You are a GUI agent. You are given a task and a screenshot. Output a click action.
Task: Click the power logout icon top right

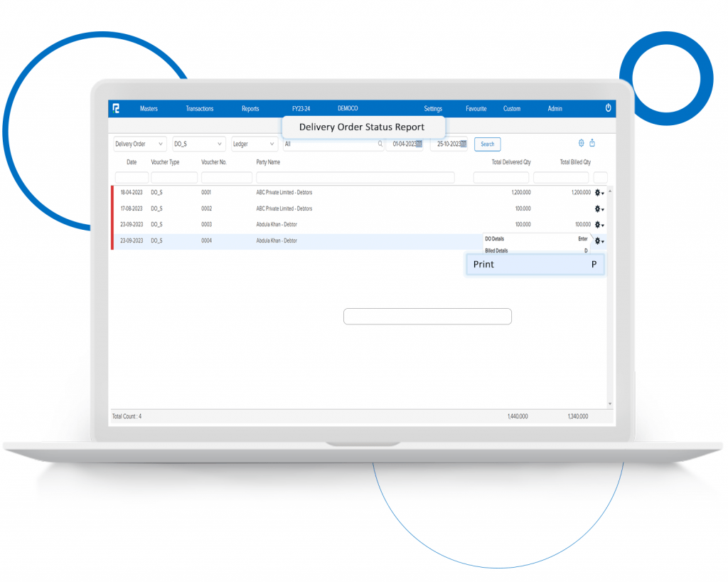point(609,108)
